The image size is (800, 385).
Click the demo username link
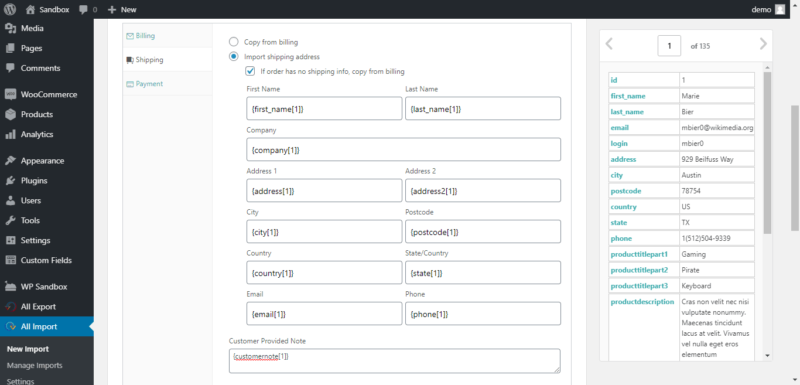click(761, 9)
